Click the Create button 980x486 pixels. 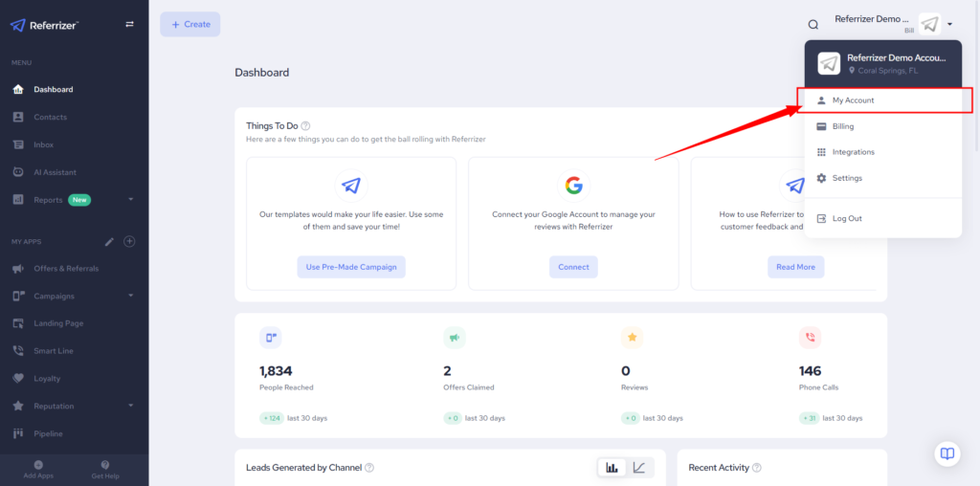tap(190, 24)
